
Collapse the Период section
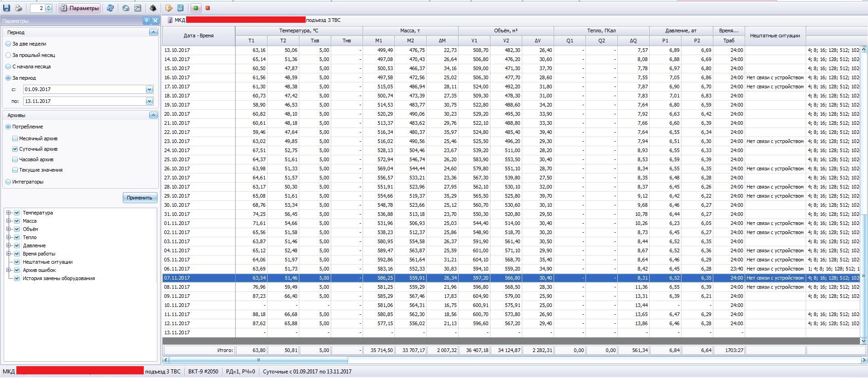(x=153, y=32)
